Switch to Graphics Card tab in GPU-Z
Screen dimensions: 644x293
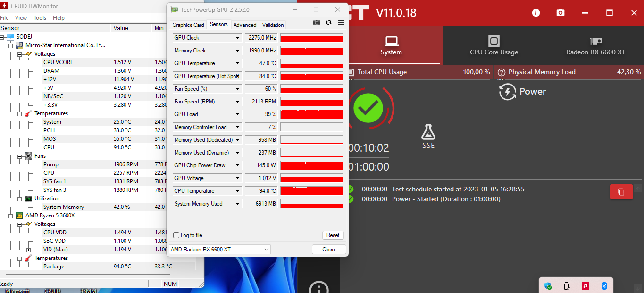(188, 25)
